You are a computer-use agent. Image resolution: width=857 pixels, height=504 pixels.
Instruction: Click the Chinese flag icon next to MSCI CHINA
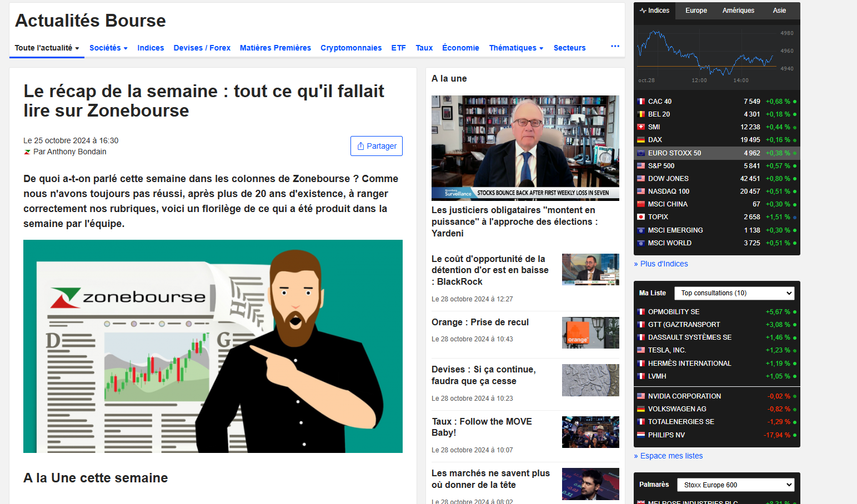[641, 204]
